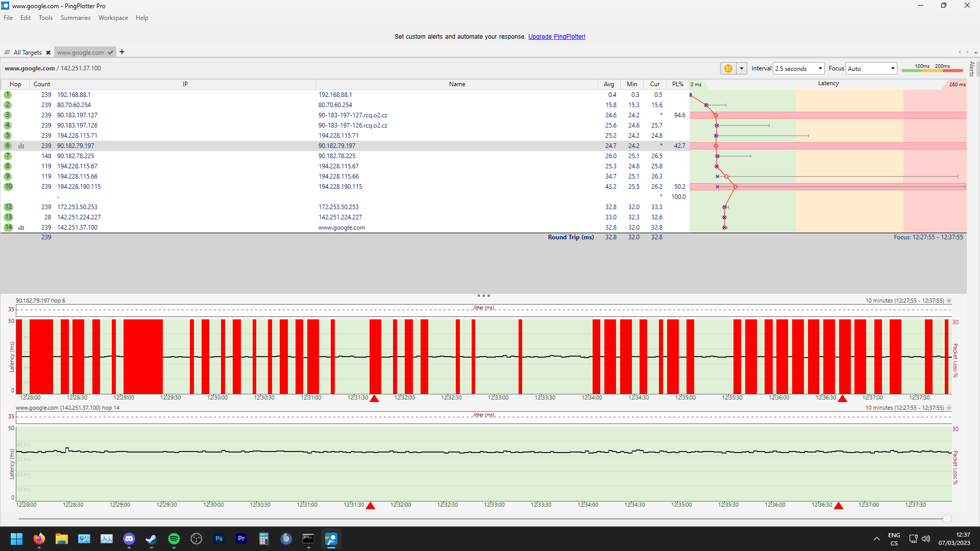The height and width of the screenshot is (551, 980).
Task: Open the All Targets list menu icon
Action: 7,53
